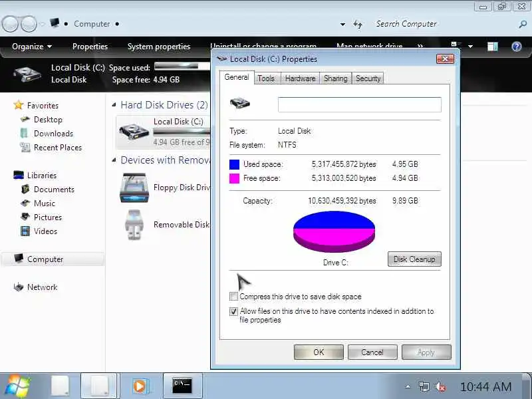Click the Music library icon
Screen dimensions: 532x399
[x=25, y=203]
